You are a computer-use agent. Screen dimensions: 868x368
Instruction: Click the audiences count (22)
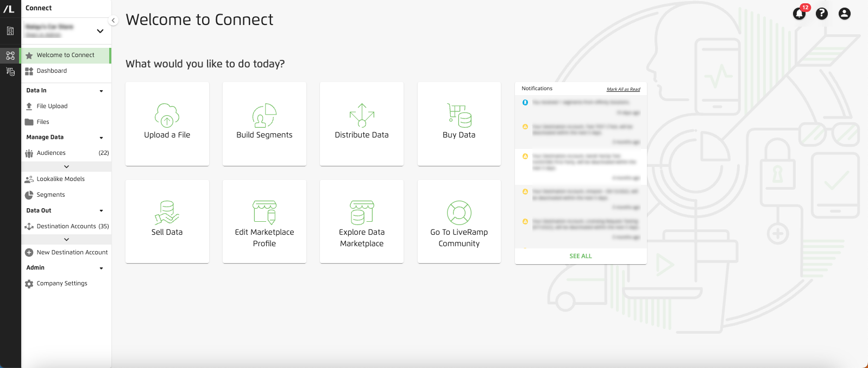[x=104, y=153]
